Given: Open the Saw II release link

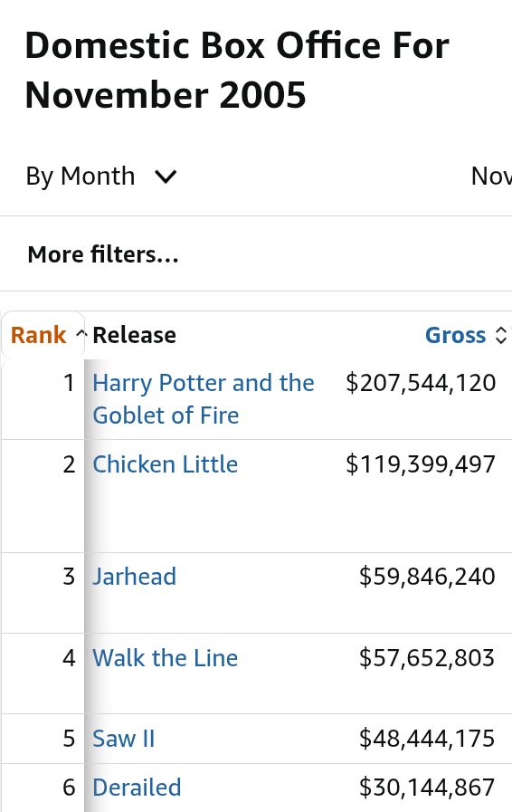Looking at the screenshot, I should coord(124,739).
